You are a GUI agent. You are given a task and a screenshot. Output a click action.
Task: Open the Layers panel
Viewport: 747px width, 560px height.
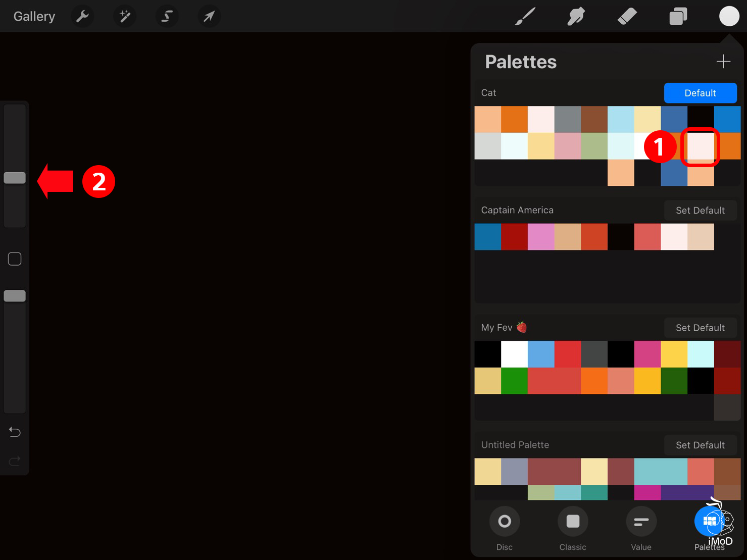[x=678, y=16]
